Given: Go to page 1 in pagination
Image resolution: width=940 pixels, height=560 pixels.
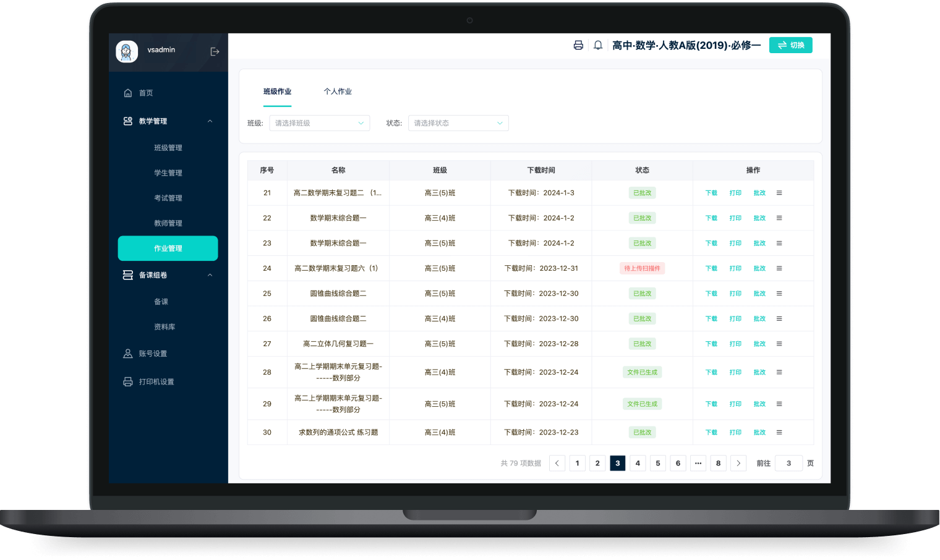Looking at the screenshot, I should coord(578,463).
